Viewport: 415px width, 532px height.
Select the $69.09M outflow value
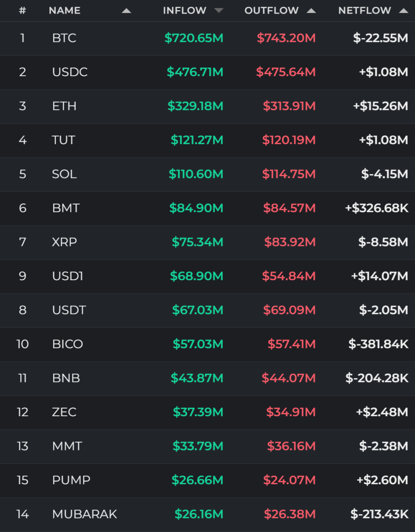(290, 310)
